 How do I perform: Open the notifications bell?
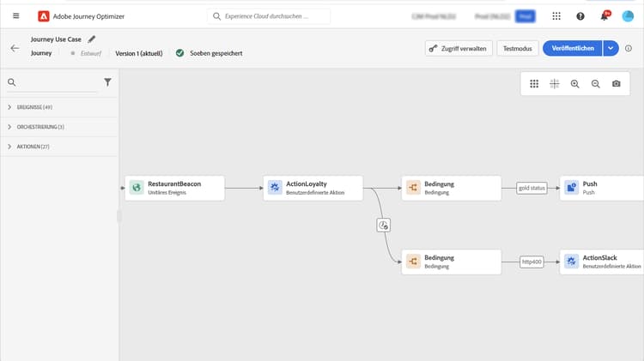[x=605, y=16]
